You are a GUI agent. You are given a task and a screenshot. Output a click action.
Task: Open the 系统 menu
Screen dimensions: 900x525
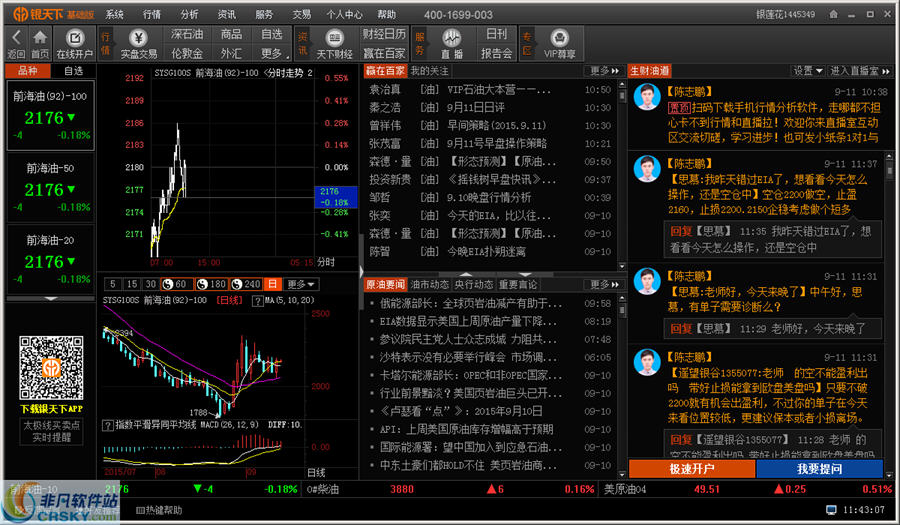pos(115,14)
